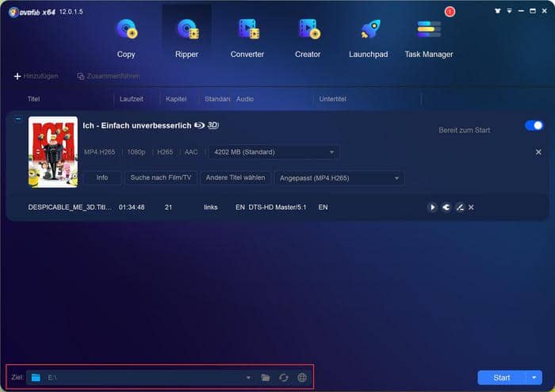Open the Creator module
Image resolution: width=555 pixels, height=392 pixels.
coord(308,38)
